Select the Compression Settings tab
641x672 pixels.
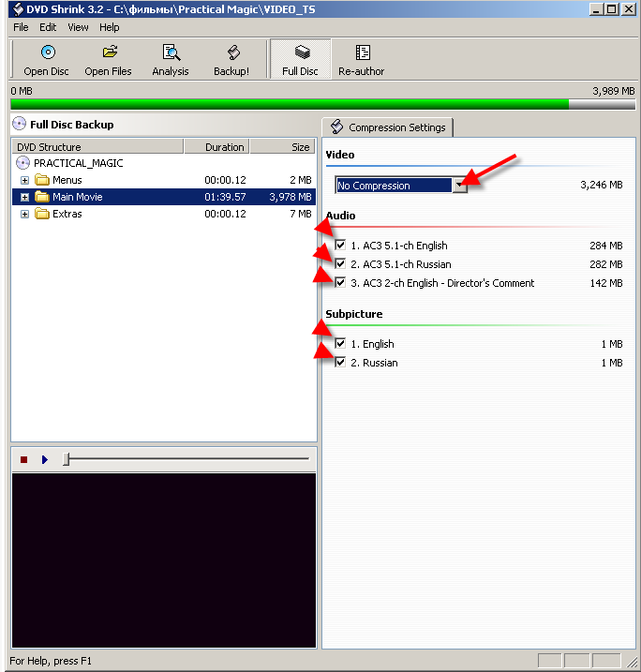pyautogui.click(x=387, y=127)
